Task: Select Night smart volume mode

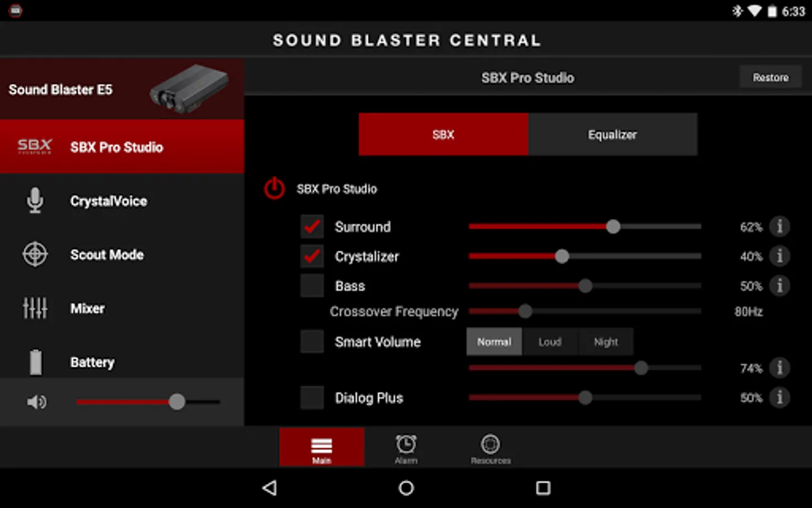Action: point(606,341)
